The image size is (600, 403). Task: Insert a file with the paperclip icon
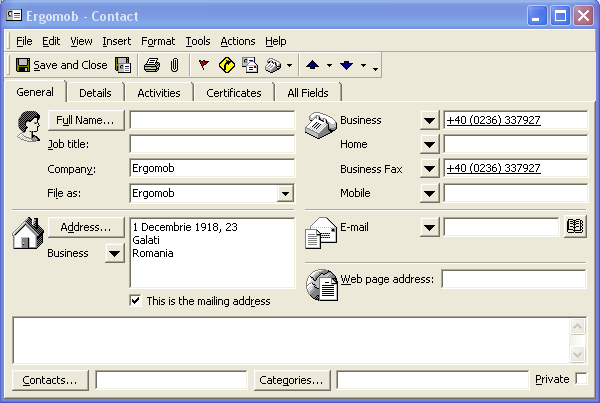(174, 65)
